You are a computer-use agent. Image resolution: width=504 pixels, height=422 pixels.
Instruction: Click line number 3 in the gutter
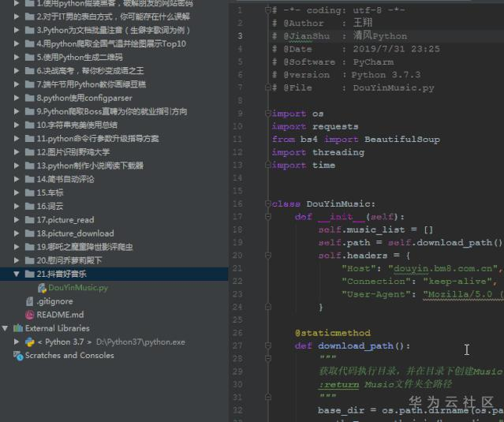pos(240,36)
